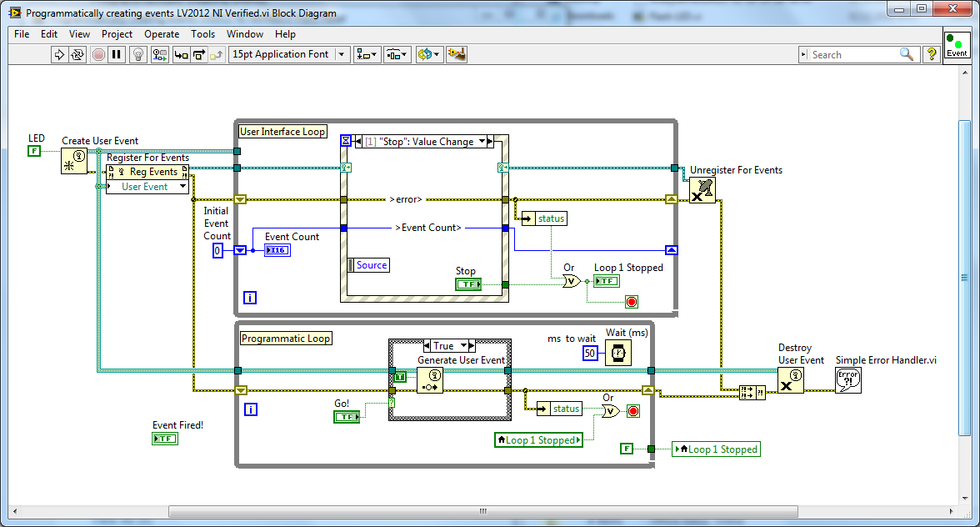The height and width of the screenshot is (527, 980).
Task: Click the VI Event icon pane
Action: (957, 45)
